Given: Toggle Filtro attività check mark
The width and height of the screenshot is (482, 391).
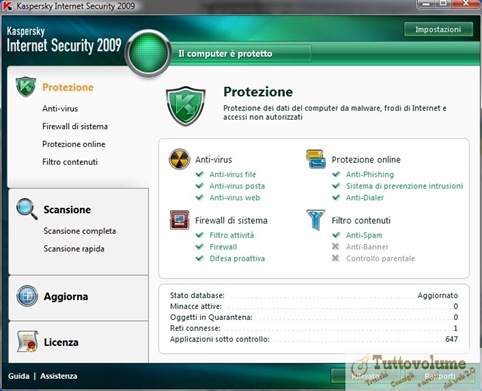Looking at the screenshot, I should coord(200,235).
